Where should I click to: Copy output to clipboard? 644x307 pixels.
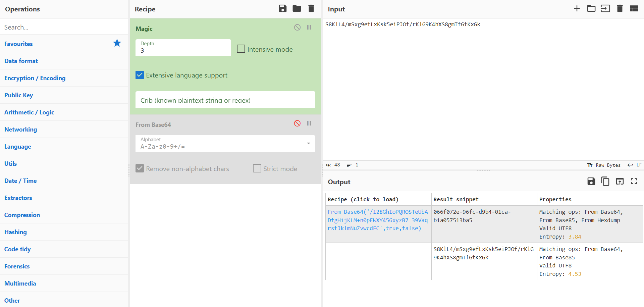(605, 182)
